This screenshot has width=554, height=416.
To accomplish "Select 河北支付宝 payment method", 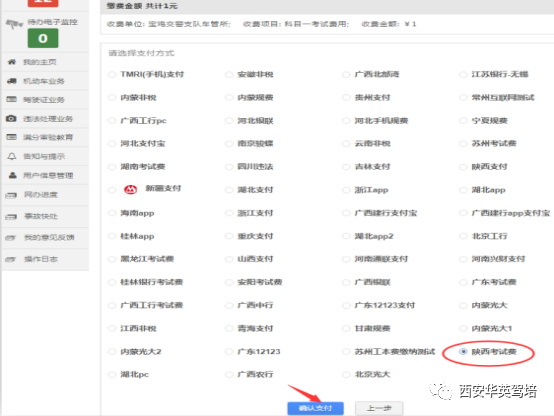I will [x=112, y=144].
